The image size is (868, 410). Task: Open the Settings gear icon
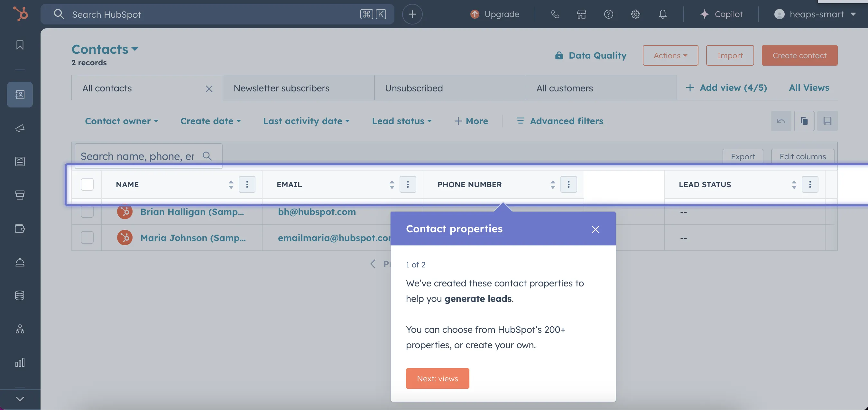pyautogui.click(x=635, y=14)
